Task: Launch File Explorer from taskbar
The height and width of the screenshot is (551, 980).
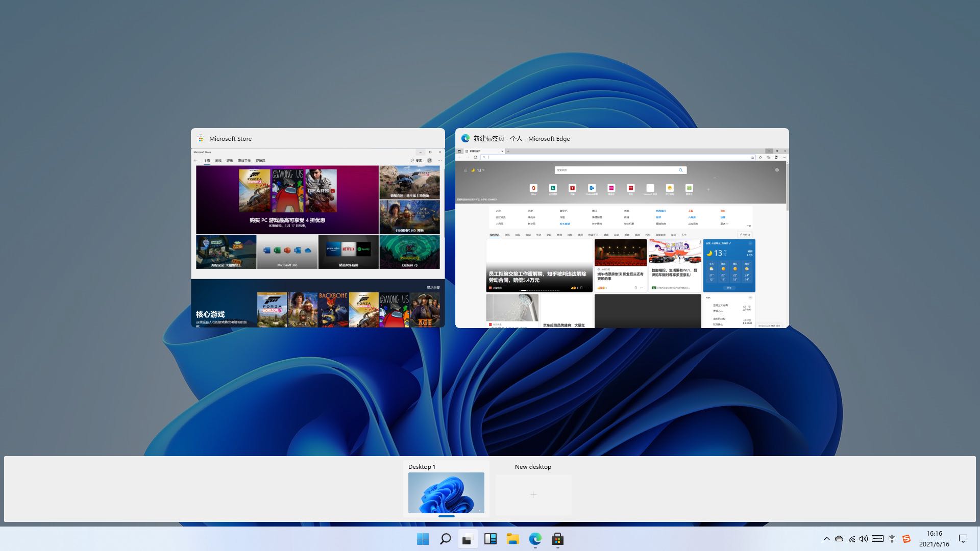Action: coord(512,539)
